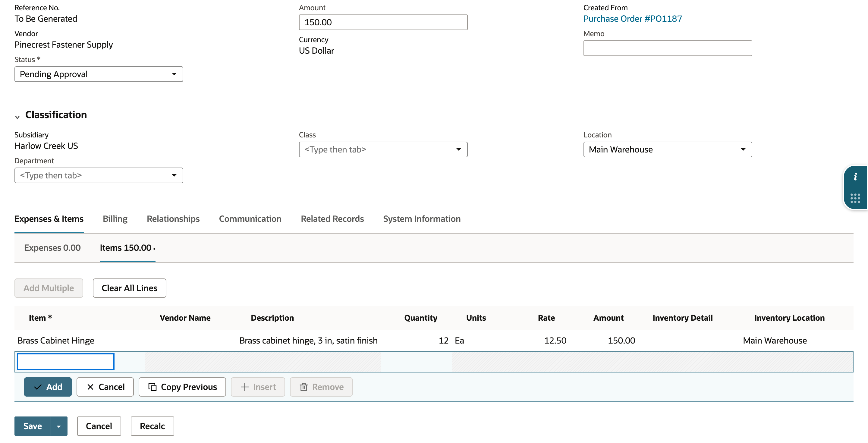This screenshot has width=868, height=443.
Task: Focus the Amount input field
Action: pyautogui.click(x=383, y=22)
